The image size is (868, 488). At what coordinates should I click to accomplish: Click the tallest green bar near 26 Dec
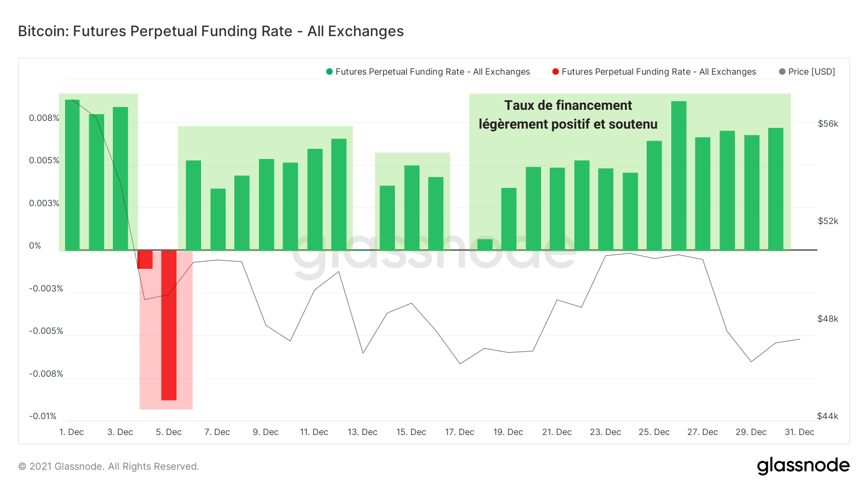(678, 176)
